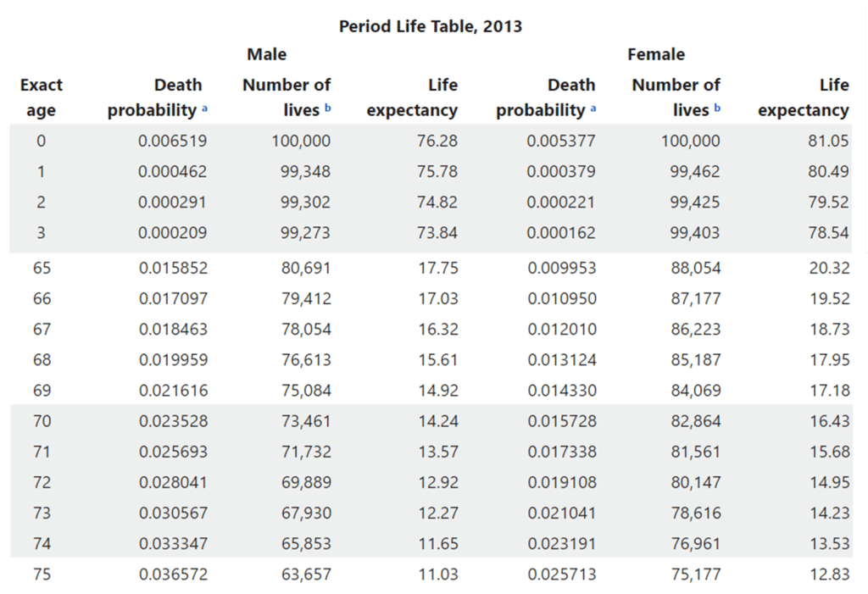Screen dimensions: 868x594
Task: Click the Female group header
Action: [x=656, y=54]
